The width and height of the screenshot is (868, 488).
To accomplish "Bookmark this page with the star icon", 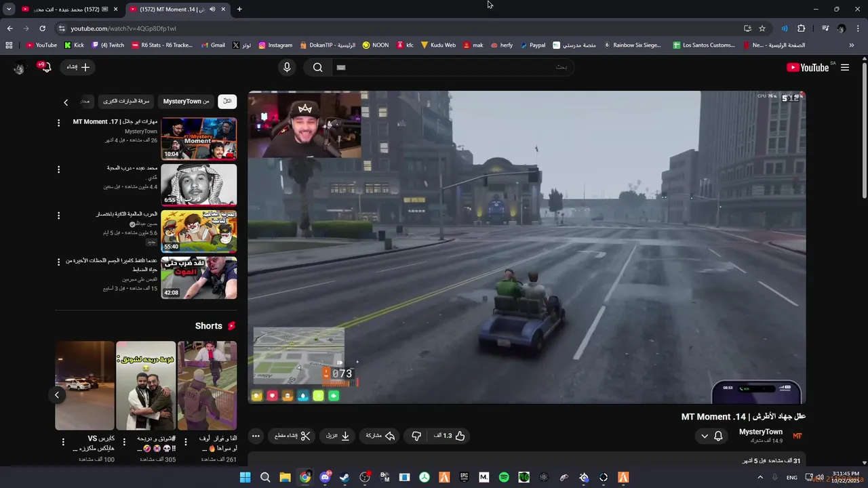I will [762, 28].
